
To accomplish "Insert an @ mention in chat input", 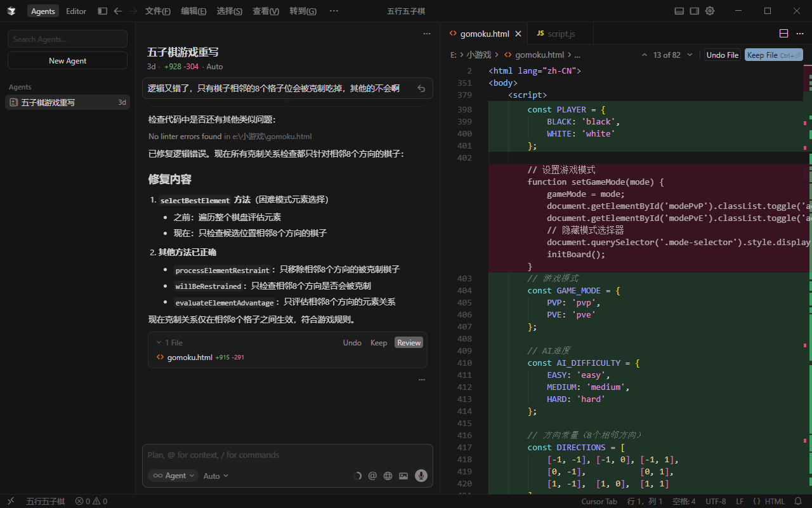I will click(x=372, y=476).
